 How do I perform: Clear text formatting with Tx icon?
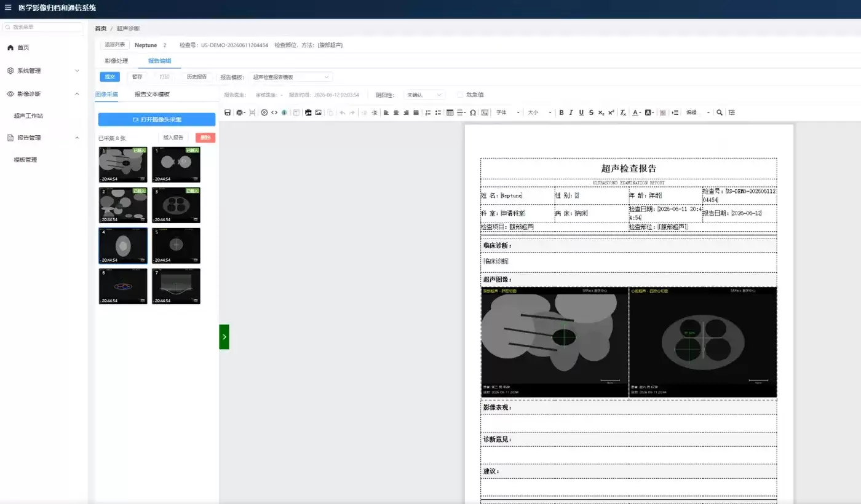[x=623, y=112]
